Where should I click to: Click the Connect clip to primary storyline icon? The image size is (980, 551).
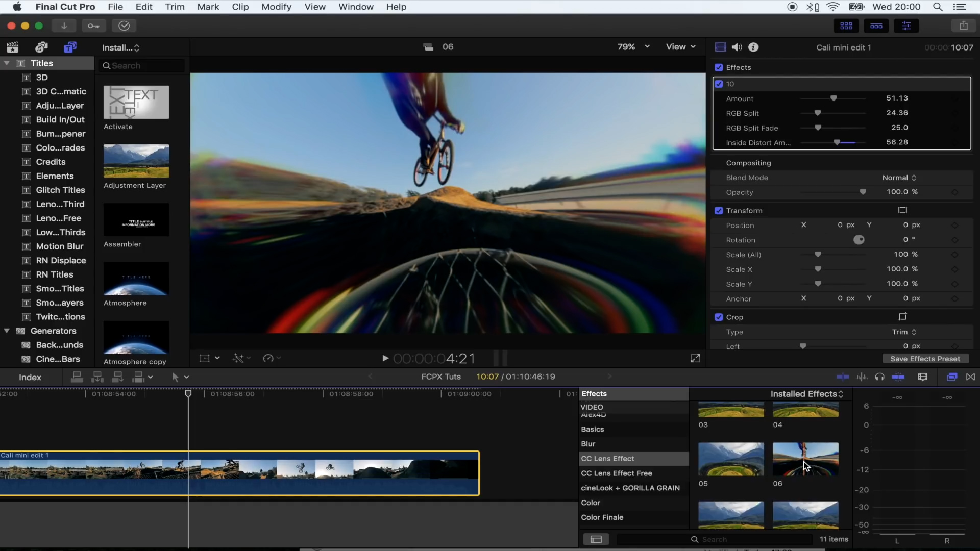tap(77, 377)
